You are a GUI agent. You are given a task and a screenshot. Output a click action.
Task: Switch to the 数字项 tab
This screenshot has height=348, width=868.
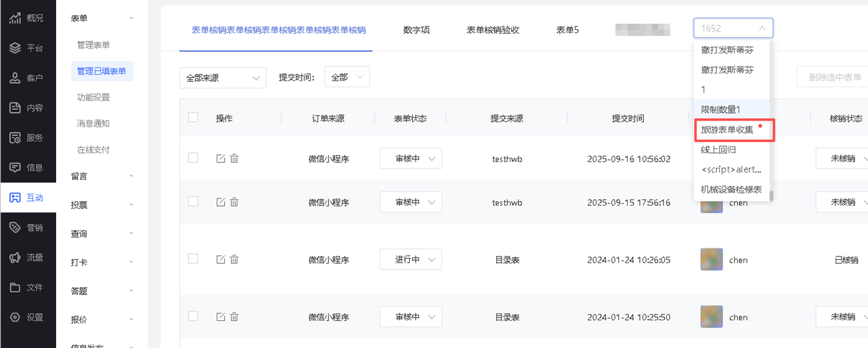tap(416, 30)
